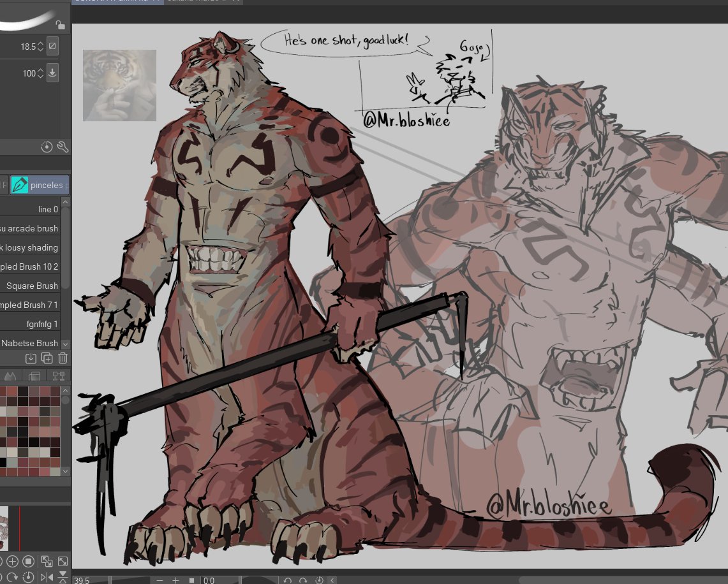Duplicate the current sub tool

[x=47, y=358]
